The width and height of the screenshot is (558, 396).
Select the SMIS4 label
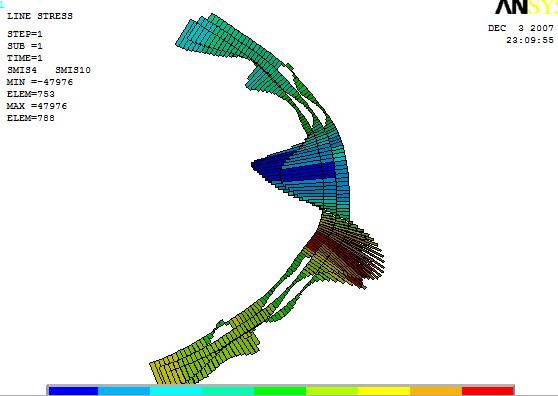pos(22,70)
